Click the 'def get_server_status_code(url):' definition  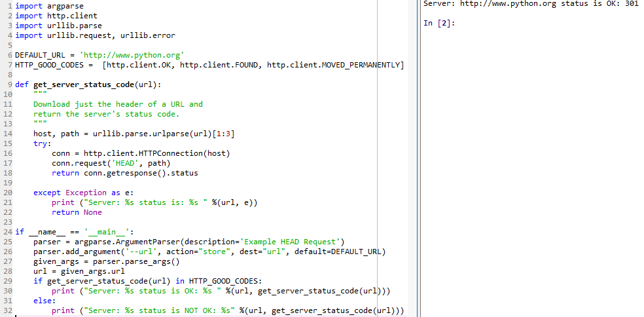click(x=88, y=84)
